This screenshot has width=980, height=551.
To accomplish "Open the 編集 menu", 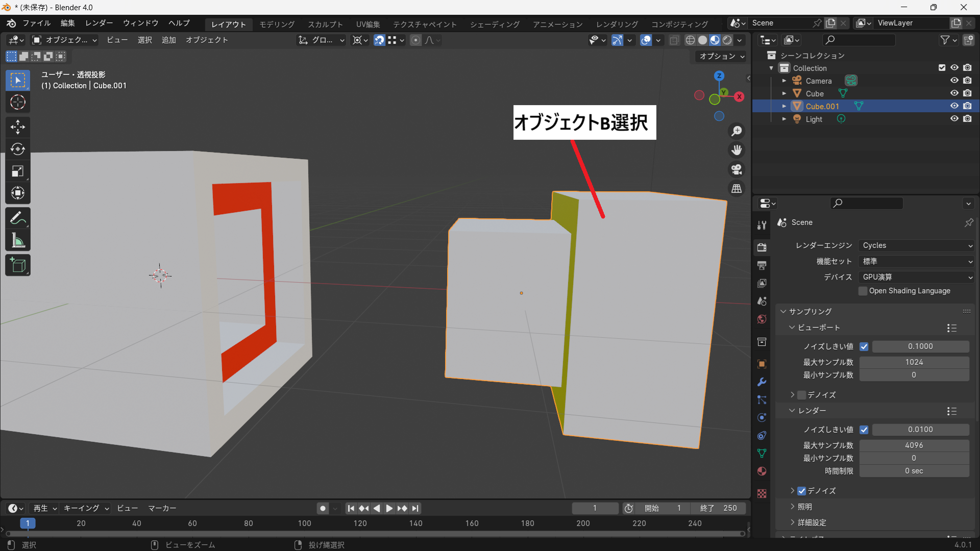I will pos(68,23).
